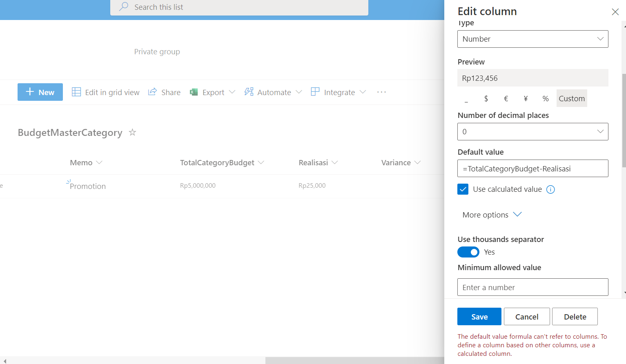
Task: Click the Share icon
Action: tap(152, 92)
